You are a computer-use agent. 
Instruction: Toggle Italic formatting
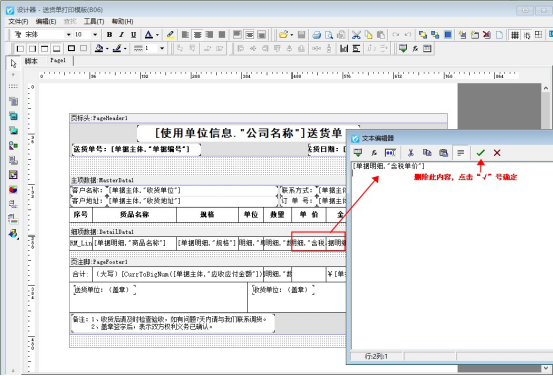[121, 35]
